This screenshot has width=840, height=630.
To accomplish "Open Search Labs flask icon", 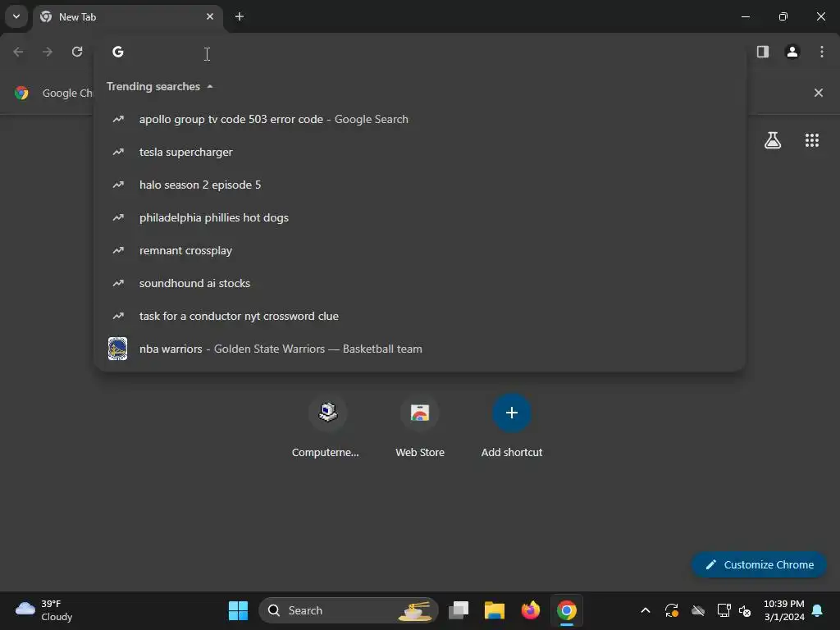I will [773, 140].
